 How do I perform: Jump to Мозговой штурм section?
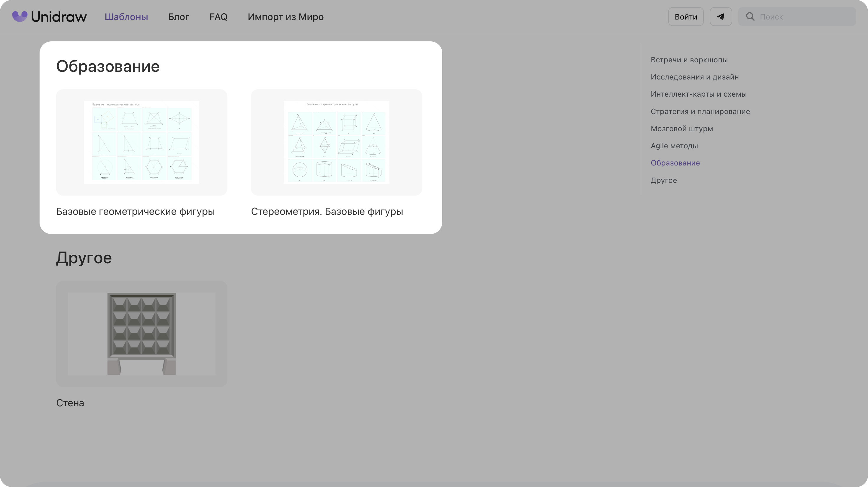[x=682, y=129]
